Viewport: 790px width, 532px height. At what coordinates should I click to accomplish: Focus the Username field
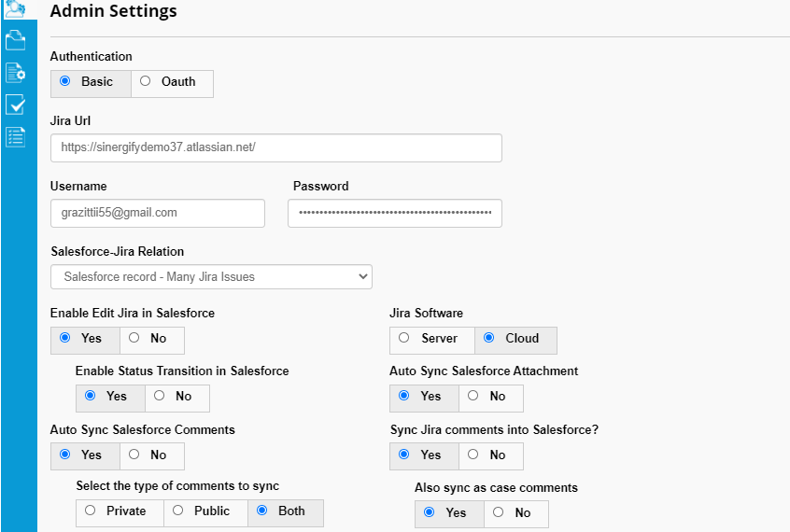pos(158,213)
